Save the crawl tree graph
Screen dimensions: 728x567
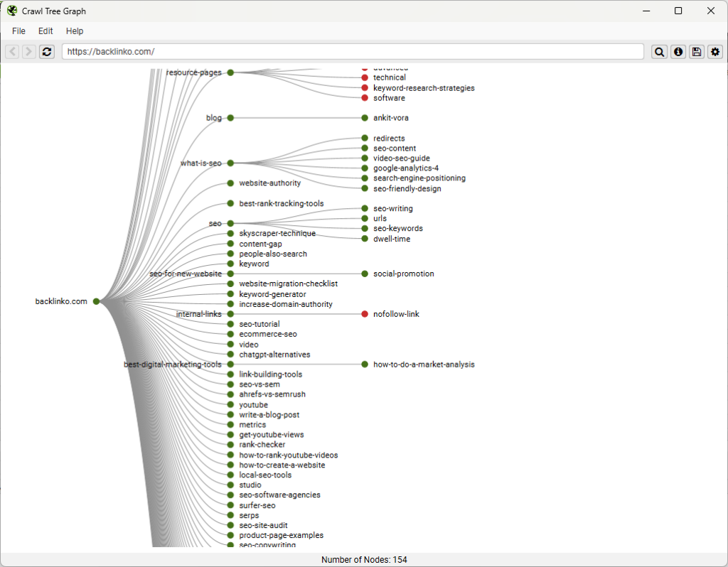pos(696,51)
